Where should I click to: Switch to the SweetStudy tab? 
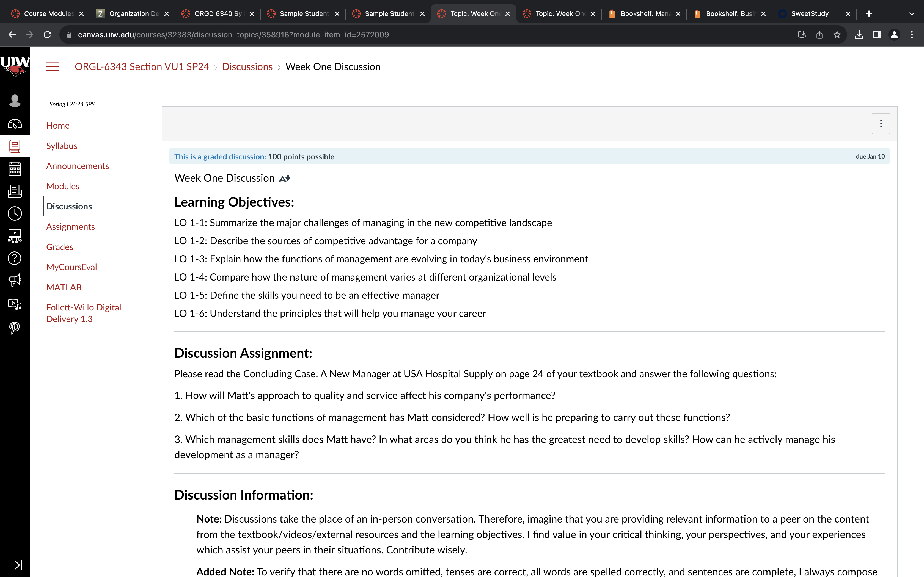coord(809,14)
